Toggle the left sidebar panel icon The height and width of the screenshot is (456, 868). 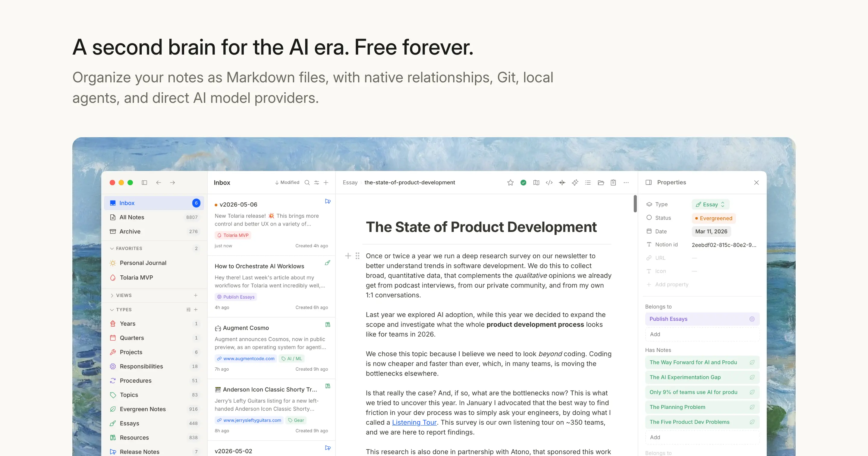[144, 182]
